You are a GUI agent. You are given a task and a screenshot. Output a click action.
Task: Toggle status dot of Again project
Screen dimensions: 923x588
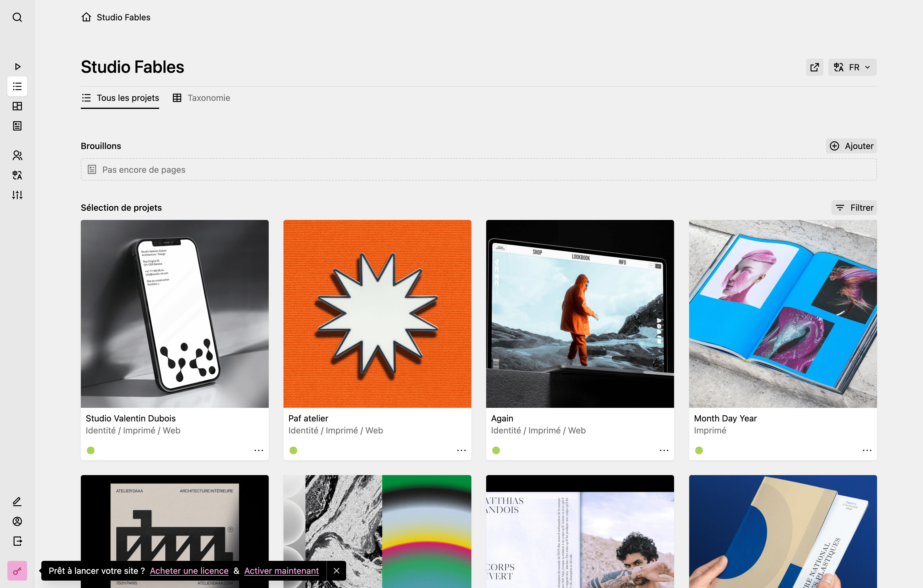coord(496,450)
